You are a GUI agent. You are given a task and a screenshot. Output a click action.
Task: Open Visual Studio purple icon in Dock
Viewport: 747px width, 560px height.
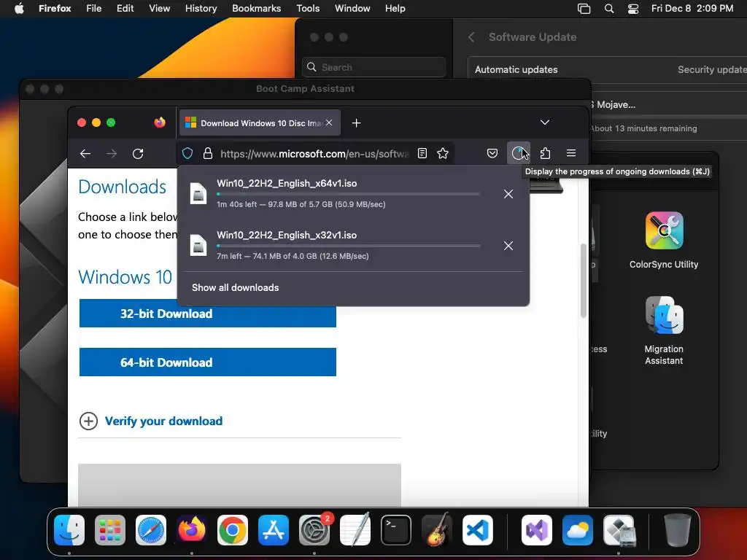[537, 530]
